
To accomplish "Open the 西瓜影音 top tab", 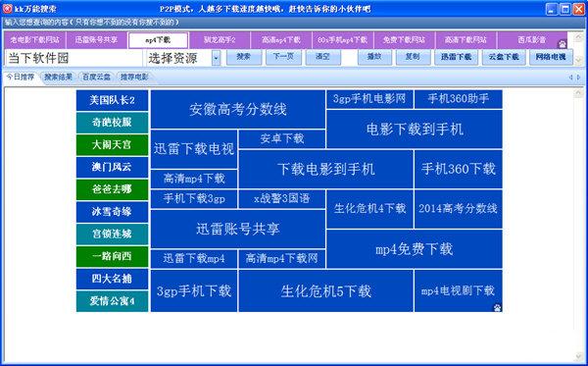I will click(532, 40).
